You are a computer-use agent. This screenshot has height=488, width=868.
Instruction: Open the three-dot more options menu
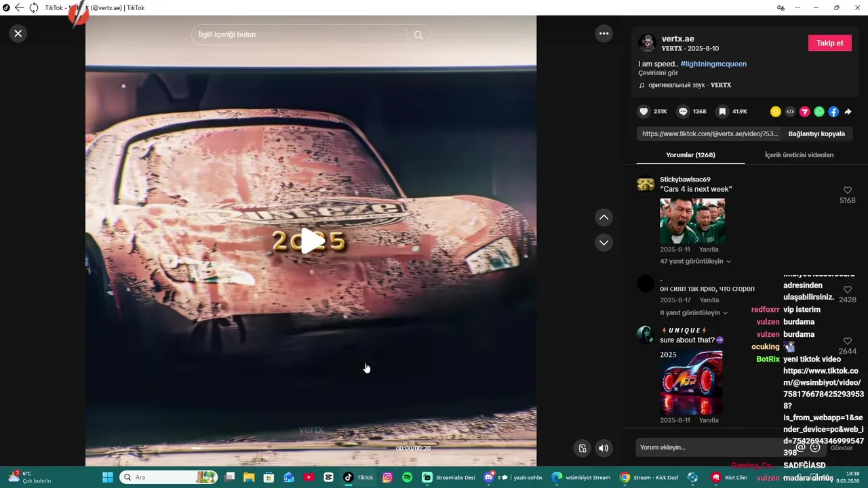click(x=604, y=33)
